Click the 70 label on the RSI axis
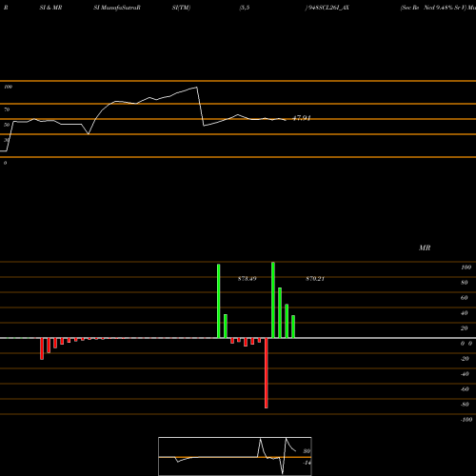476x476 pixels. (x=7, y=109)
